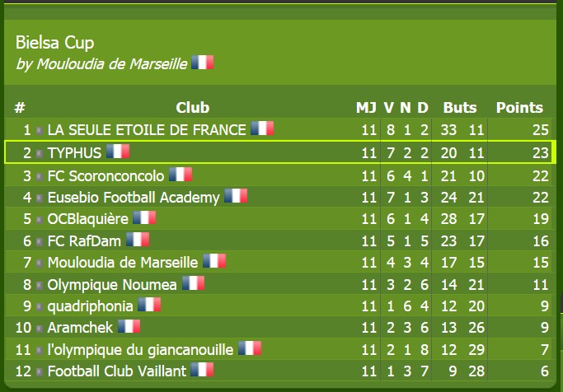Click the flag beside LA SEULE ETOILE DE FRANCE
The image size is (563, 392).
[x=262, y=128]
